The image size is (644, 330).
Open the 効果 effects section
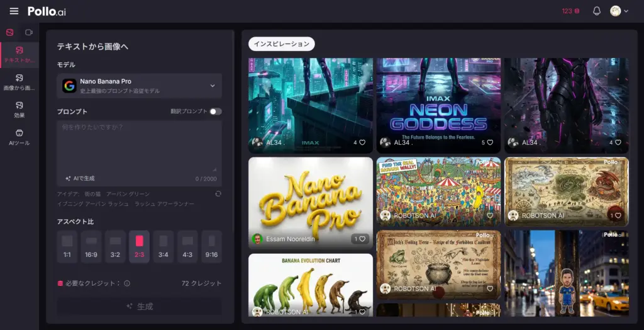19,109
